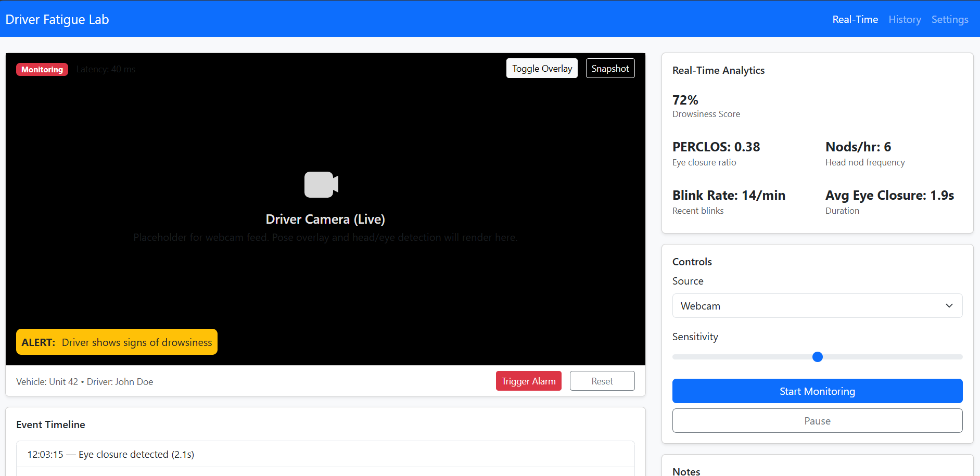Click the 72% Drowsiness Score value

click(x=685, y=100)
